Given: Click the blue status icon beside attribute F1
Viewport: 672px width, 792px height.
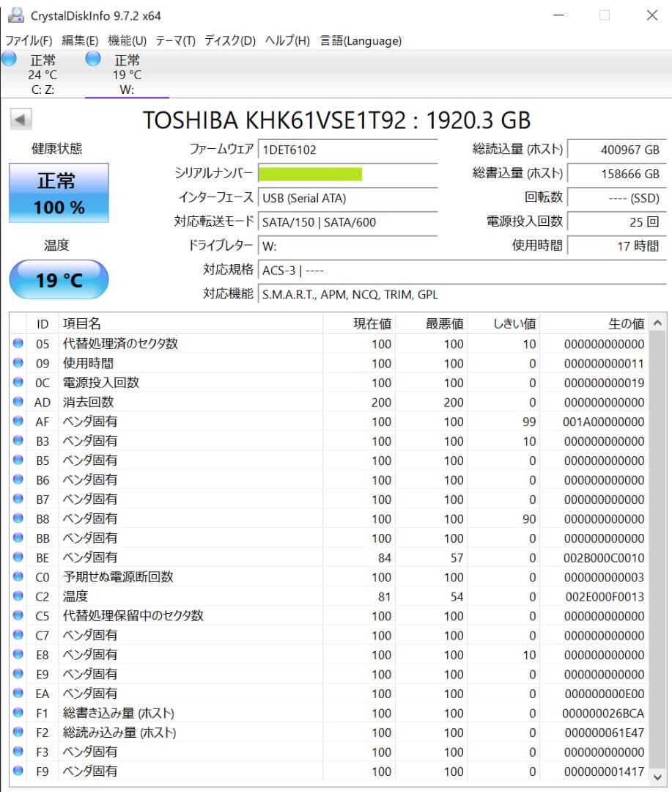Looking at the screenshot, I should 17,713.
